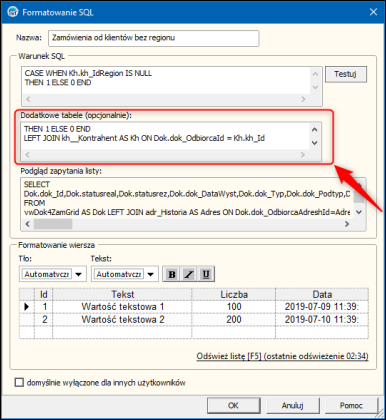The height and width of the screenshot is (420, 386).
Task: Toggle italic row formatting
Action: click(x=189, y=274)
